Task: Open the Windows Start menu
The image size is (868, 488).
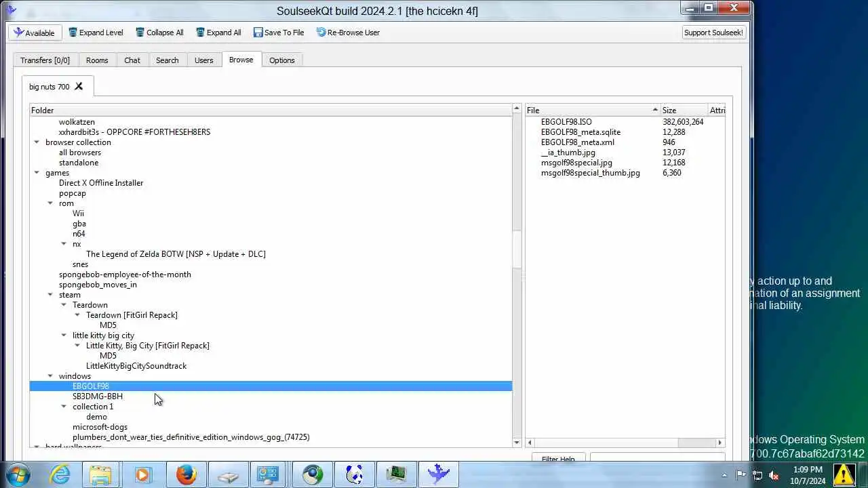Action: point(18,474)
